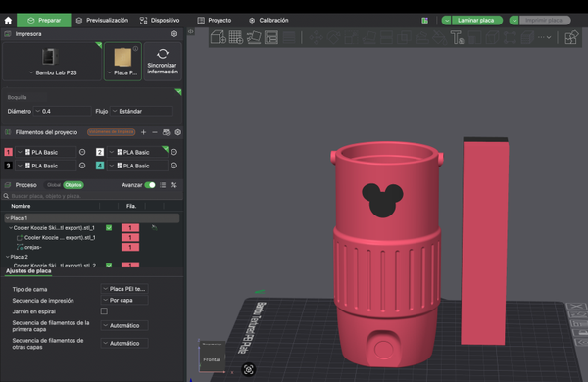
Task: Click the AMS filament sync icon
Action: coord(167,132)
